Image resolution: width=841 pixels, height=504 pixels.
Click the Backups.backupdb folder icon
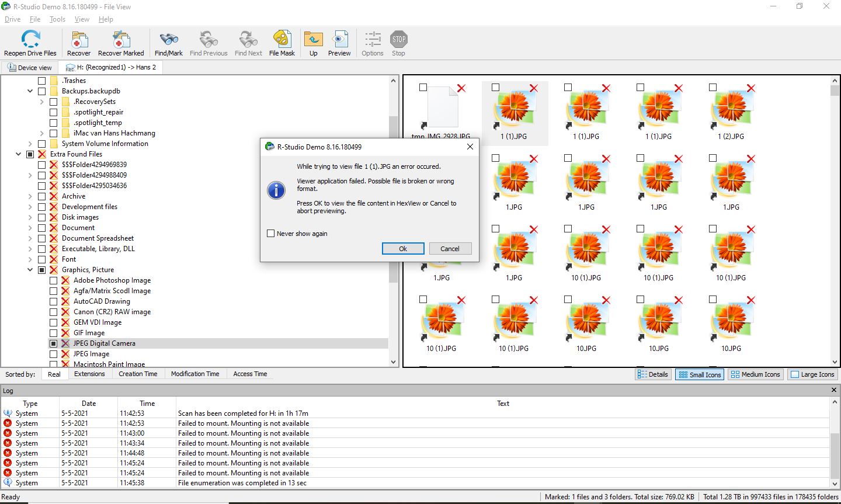(x=54, y=91)
